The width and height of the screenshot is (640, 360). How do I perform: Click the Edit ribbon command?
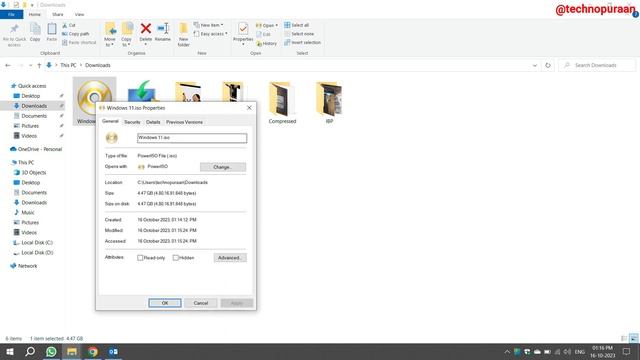[264, 34]
